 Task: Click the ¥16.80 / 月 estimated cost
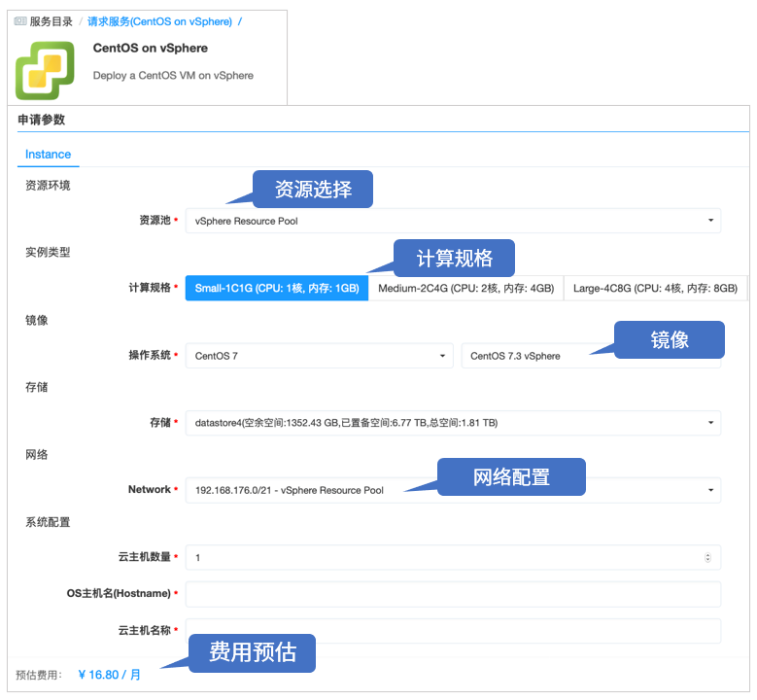coord(109,675)
